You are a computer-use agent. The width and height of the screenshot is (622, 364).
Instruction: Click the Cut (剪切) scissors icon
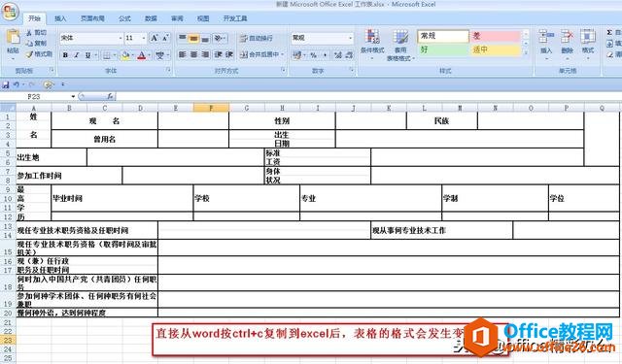click(x=29, y=33)
